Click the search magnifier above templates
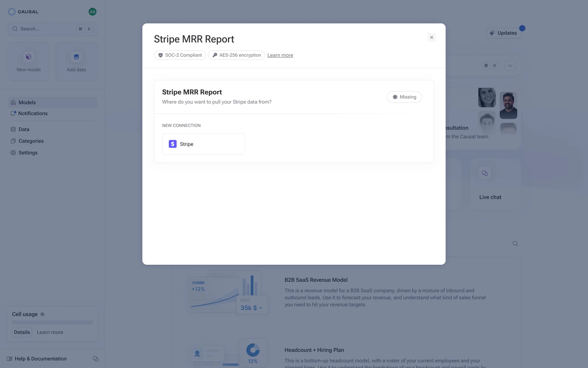The height and width of the screenshot is (368, 588). click(x=515, y=243)
